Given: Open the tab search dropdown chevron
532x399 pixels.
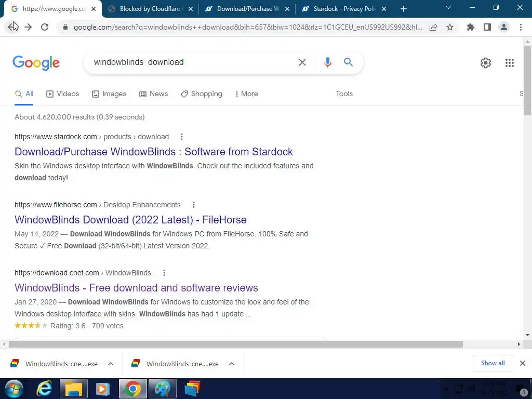Looking at the screenshot, I should [x=448, y=7].
